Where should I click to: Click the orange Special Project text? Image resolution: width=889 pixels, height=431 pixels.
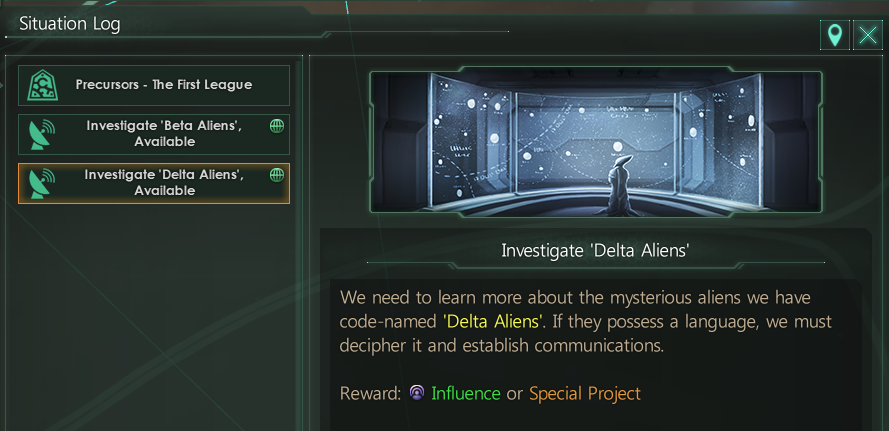click(x=585, y=393)
